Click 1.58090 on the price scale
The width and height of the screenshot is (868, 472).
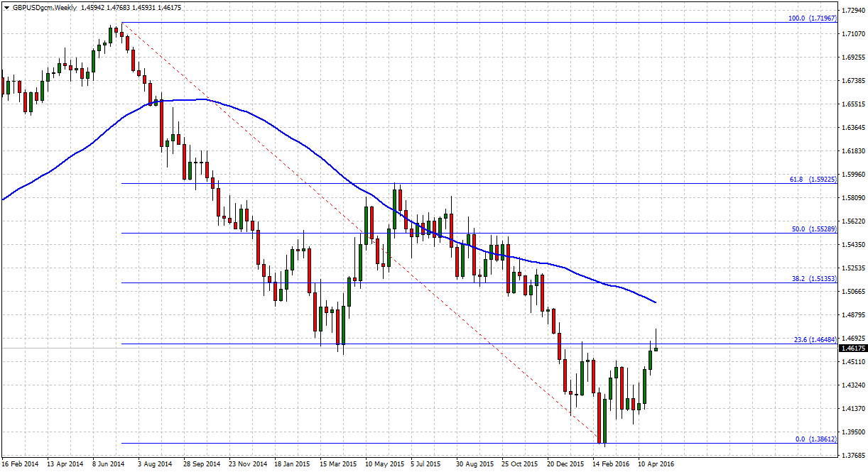pyautogui.click(x=853, y=198)
